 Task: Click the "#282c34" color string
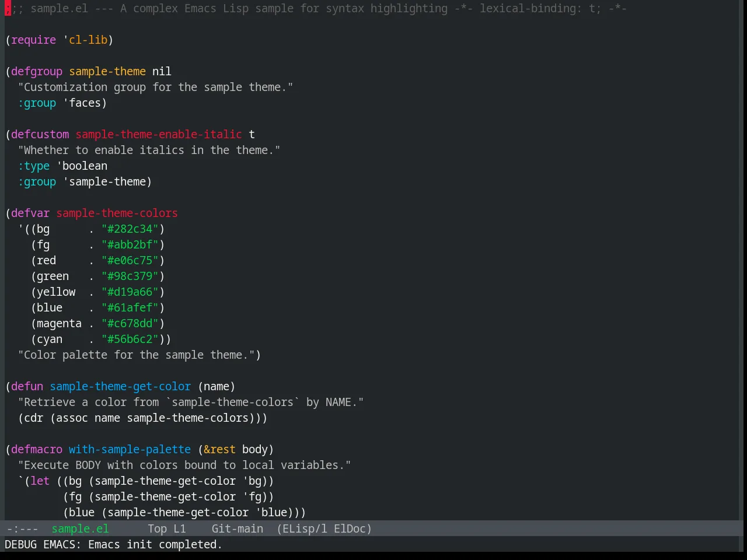pyautogui.click(x=130, y=229)
